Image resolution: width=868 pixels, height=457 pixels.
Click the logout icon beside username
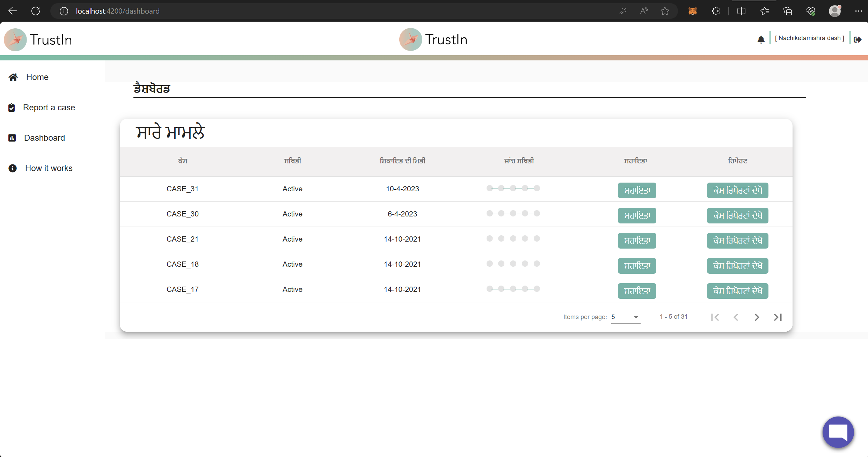tap(858, 39)
